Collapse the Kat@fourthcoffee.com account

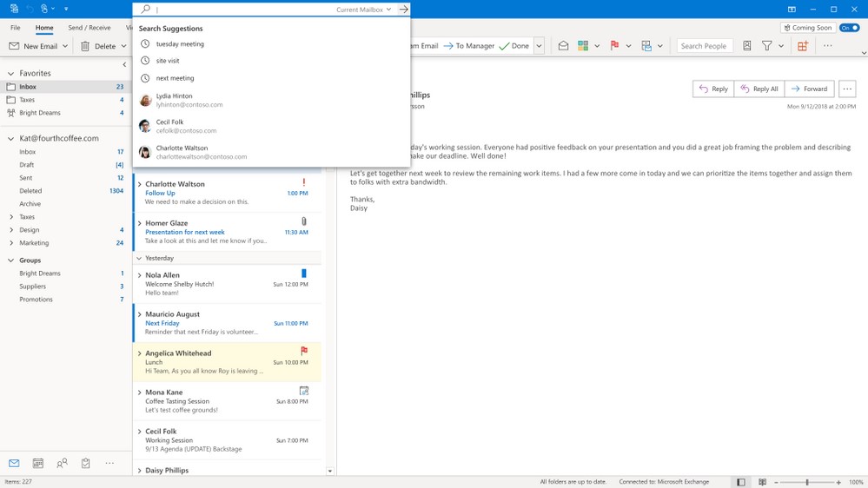coord(10,138)
